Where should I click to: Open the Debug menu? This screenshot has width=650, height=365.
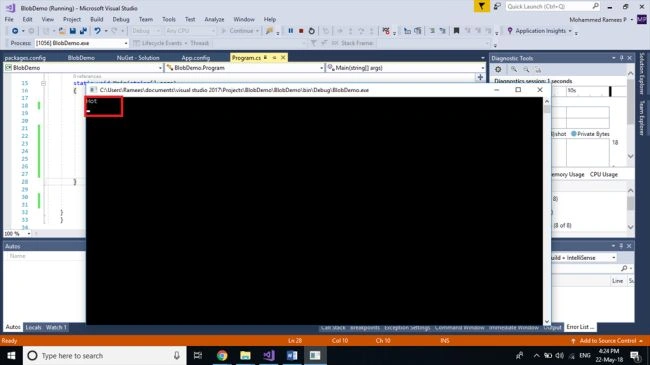pyautogui.click(x=121, y=19)
